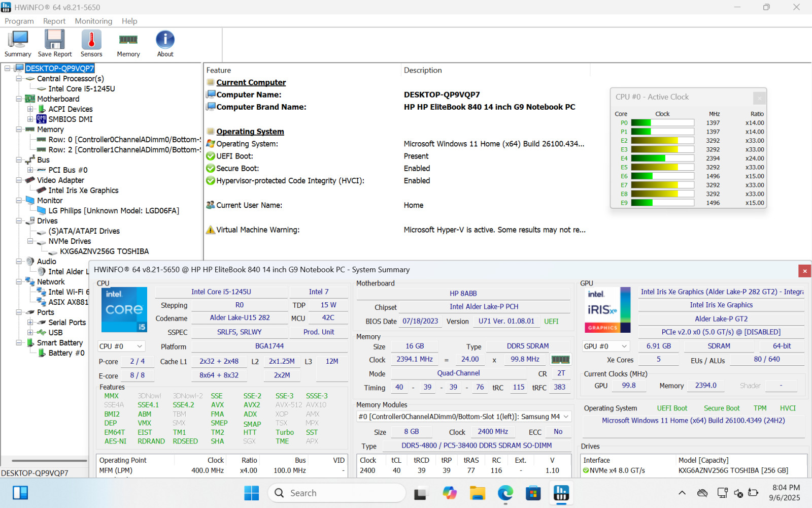Open the clock and date in taskbar
The image size is (812, 508).
pos(785,493)
